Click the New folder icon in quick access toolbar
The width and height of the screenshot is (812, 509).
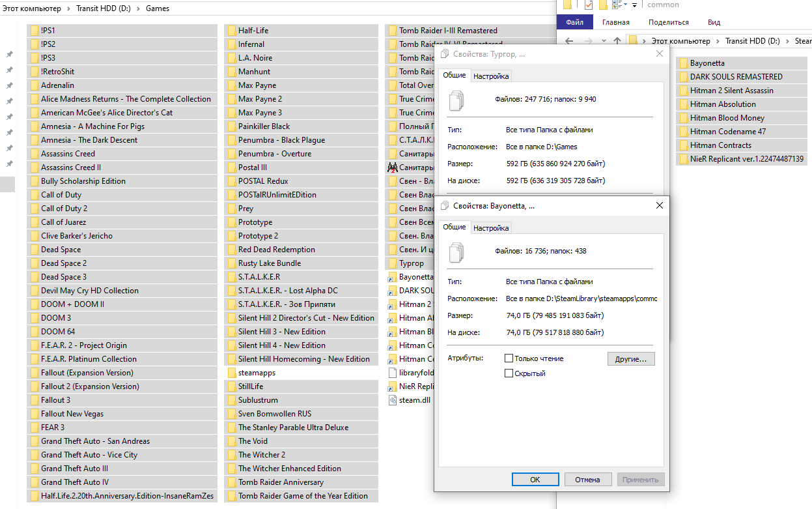tap(603, 5)
